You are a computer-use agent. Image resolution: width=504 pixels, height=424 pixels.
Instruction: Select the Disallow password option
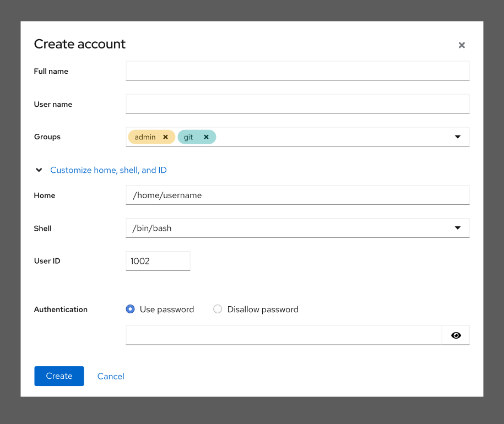click(x=218, y=309)
